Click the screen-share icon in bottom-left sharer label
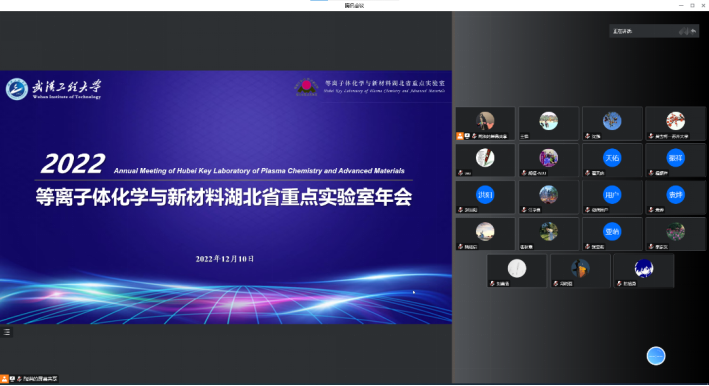The image size is (709, 386). (13, 379)
